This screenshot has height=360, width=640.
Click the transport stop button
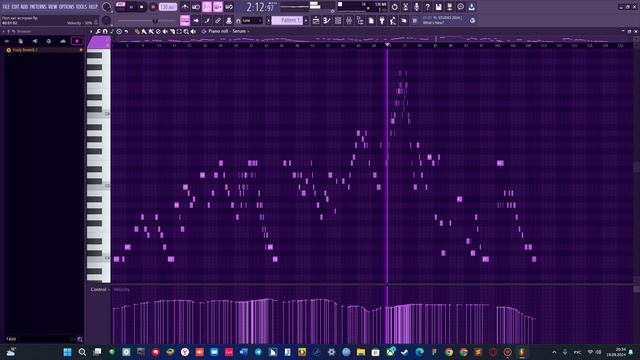click(x=142, y=7)
